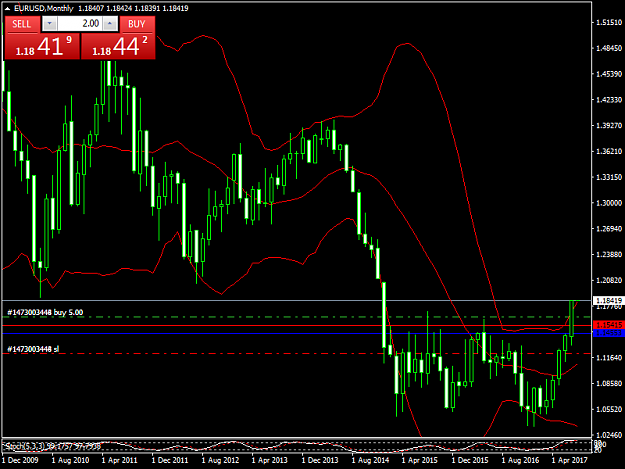Click the blue 1.14553 price level tag

[608, 333]
